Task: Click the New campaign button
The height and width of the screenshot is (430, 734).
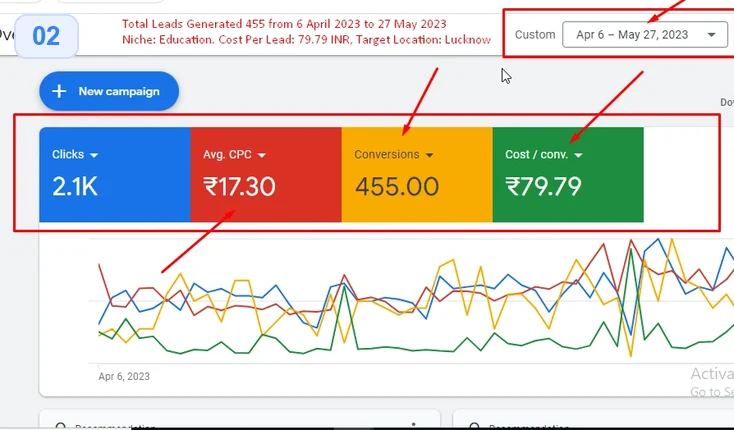Action: pos(109,91)
